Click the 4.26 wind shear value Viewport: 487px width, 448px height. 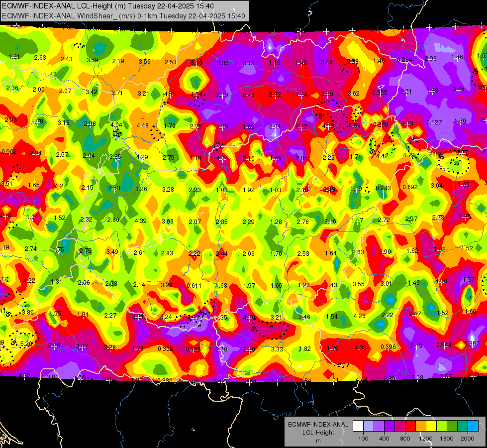coord(360,316)
